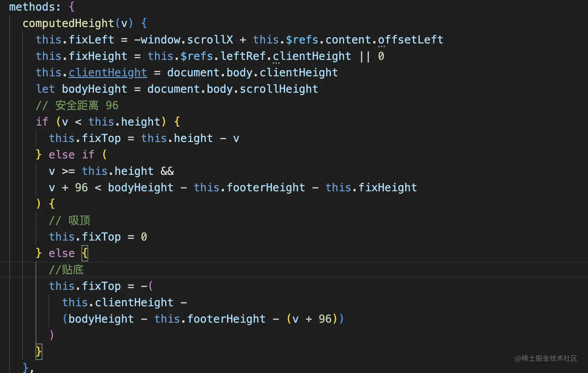Viewport: 588px width, 373px height.
Task: Click the else if keyword line
Action: tap(71, 155)
